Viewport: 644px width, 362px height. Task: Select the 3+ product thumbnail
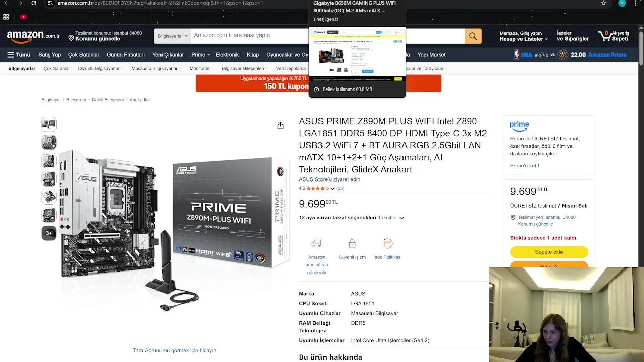click(49, 233)
